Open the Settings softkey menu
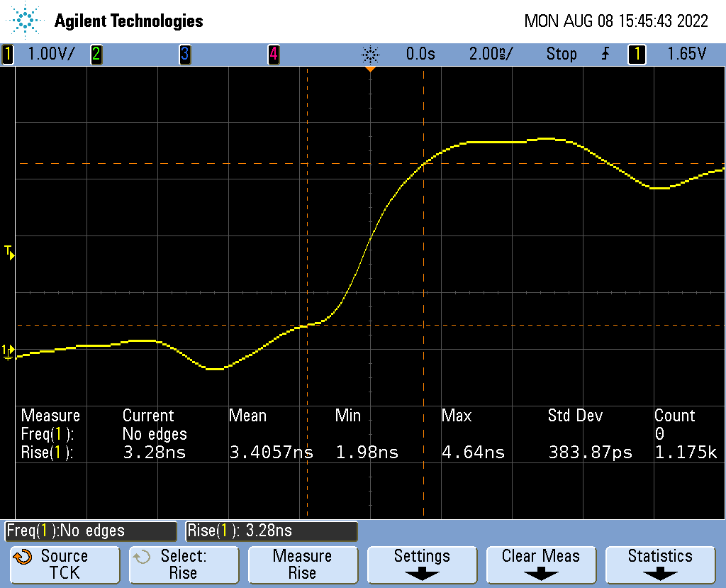Image resolution: width=726 pixels, height=588 pixels. click(x=422, y=565)
